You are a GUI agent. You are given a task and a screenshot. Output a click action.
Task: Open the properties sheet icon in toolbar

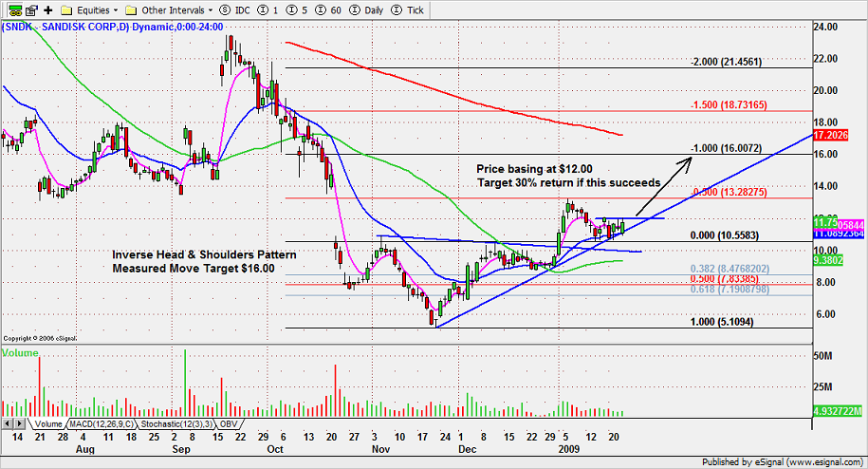pyautogui.click(x=31, y=9)
